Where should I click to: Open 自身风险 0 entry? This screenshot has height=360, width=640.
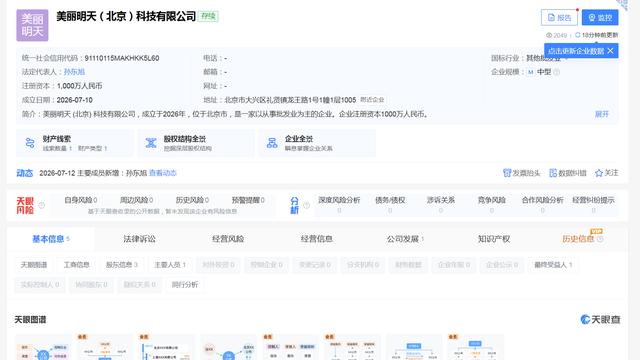(81, 200)
